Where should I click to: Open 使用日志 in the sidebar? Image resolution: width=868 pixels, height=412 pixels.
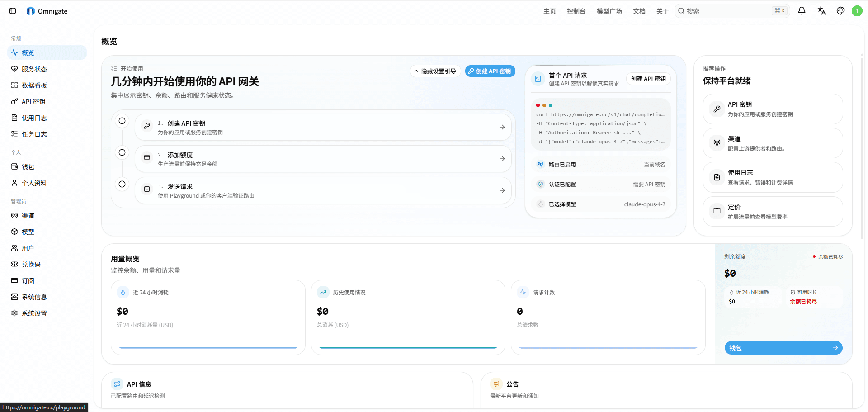pyautogui.click(x=47, y=118)
